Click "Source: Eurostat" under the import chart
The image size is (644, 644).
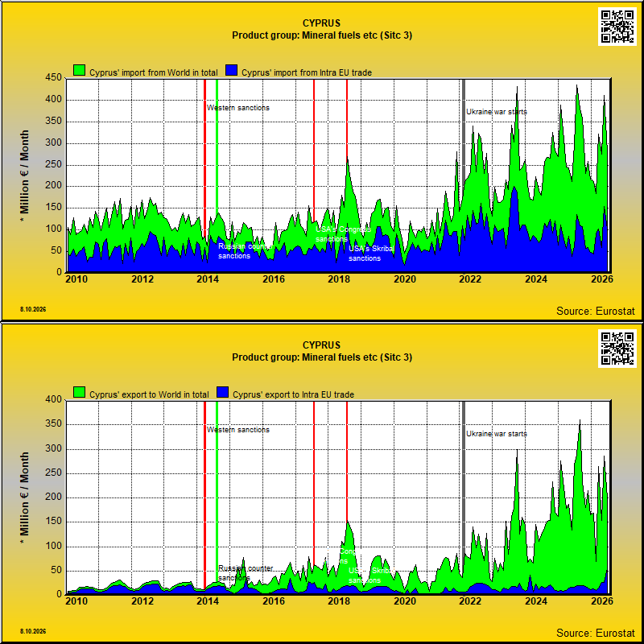pyautogui.click(x=596, y=312)
